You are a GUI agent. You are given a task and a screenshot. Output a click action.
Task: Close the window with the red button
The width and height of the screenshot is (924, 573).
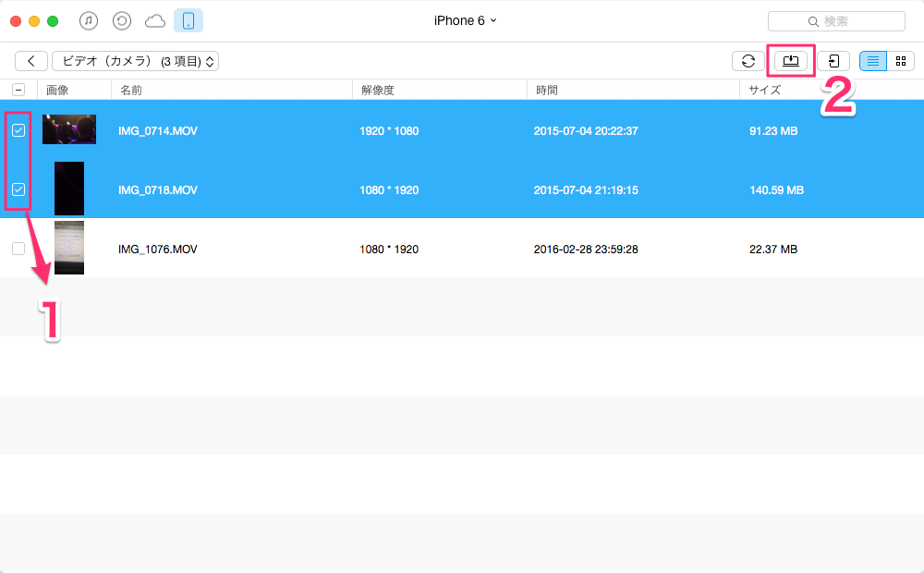pyautogui.click(x=16, y=21)
